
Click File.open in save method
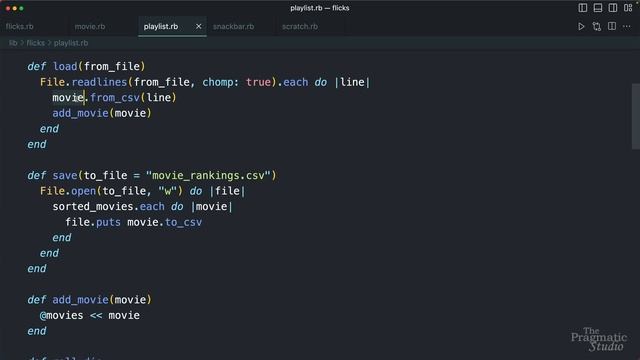[68, 191]
